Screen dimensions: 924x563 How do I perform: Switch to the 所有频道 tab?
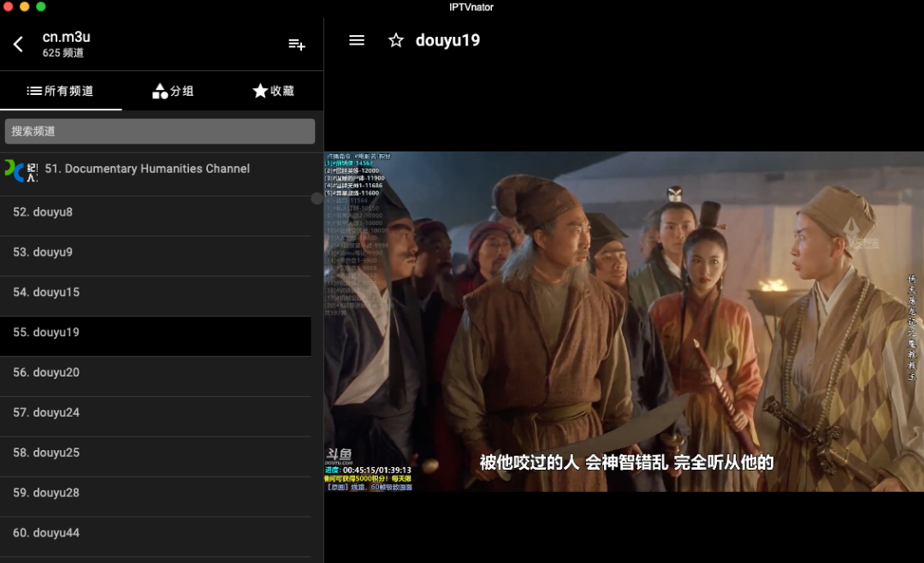pos(61,91)
